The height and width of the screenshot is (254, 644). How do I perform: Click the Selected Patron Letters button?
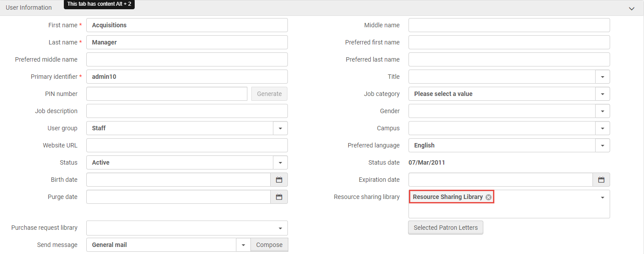click(x=445, y=228)
